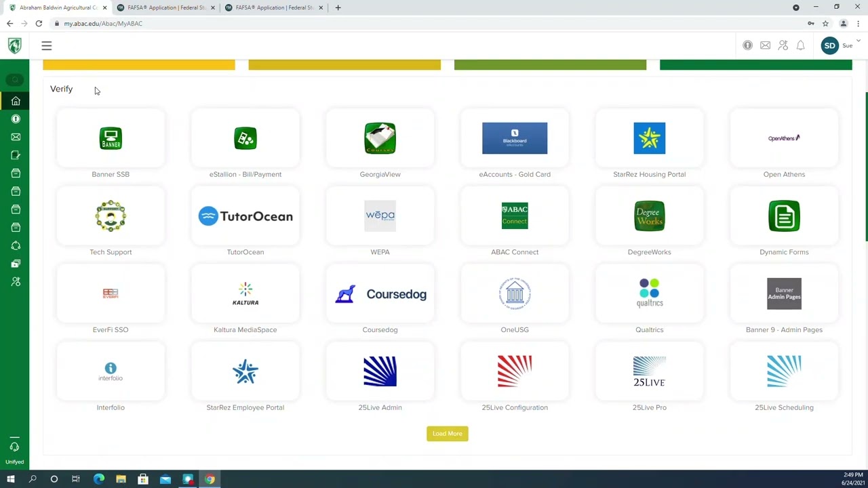Launch 25Live Pro app
Viewport: 868px width, 488px height.
(649, 371)
